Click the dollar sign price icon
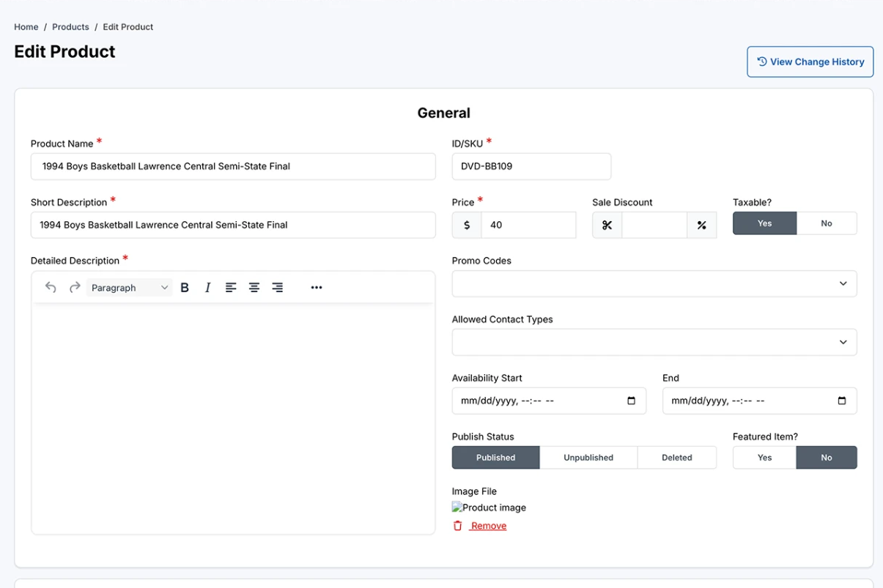Viewport: 883px width, 588px height. point(467,226)
